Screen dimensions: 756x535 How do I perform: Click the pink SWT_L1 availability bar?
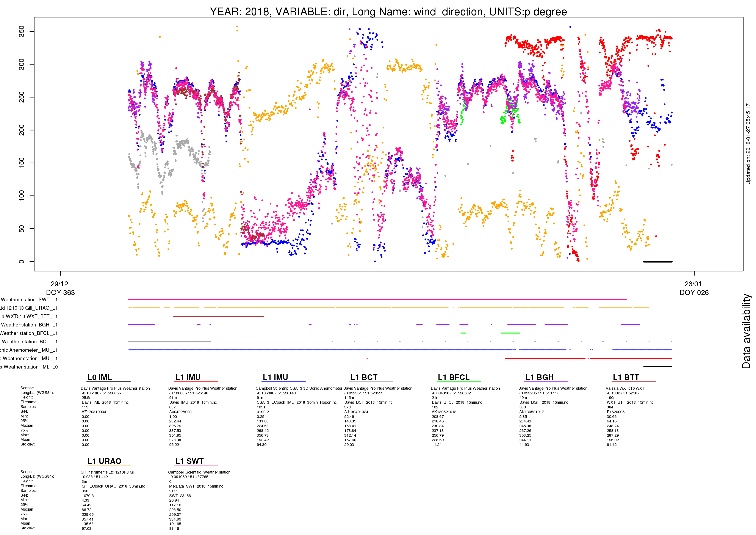tap(377, 300)
